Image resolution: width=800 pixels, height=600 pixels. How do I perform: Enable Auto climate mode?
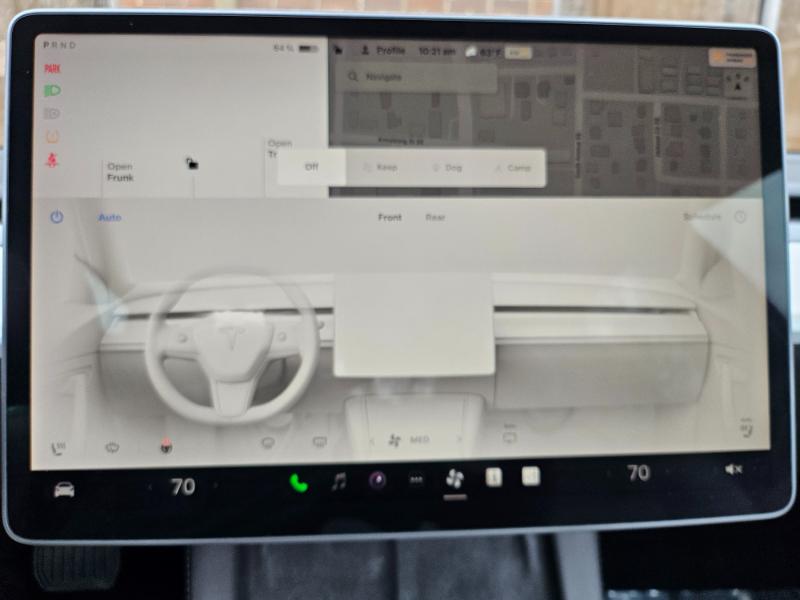click(x=110, y=217)
